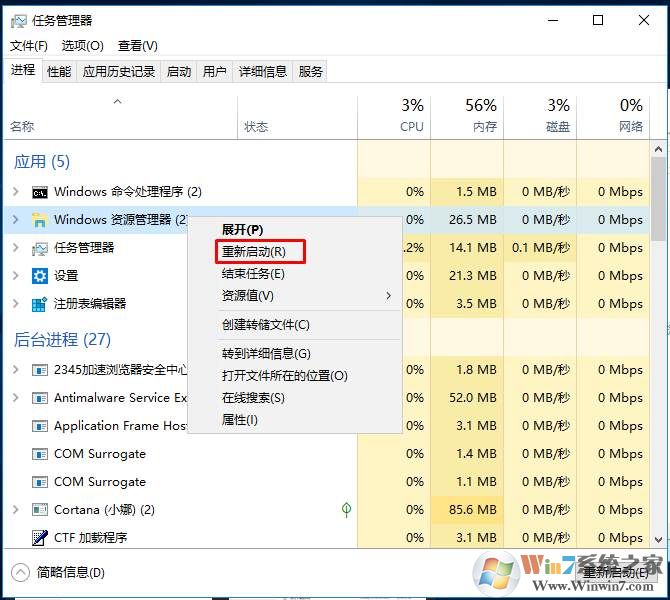Viewport: 670px width, 600px height.
Task: Expand the Windows 资源管理器 group
Action: [16, 220]
